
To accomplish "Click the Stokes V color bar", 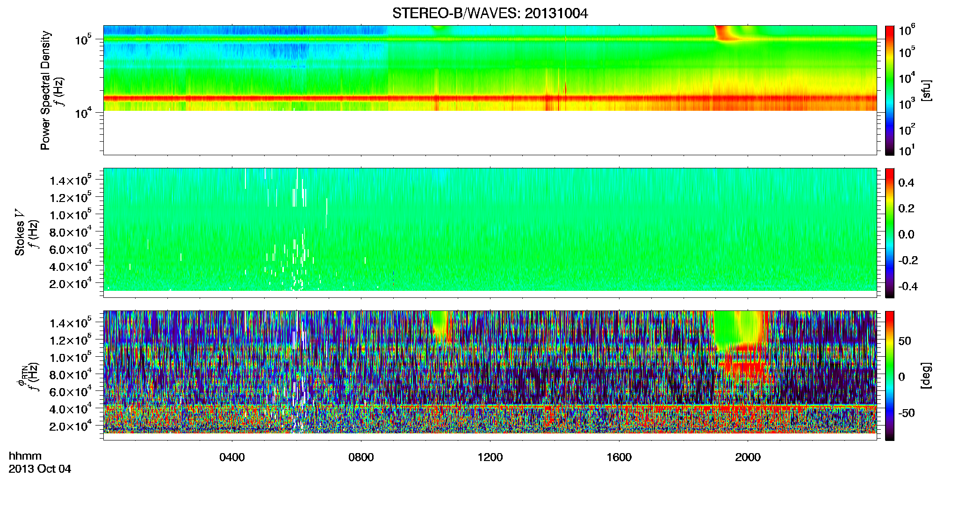I will click(890, 233).
